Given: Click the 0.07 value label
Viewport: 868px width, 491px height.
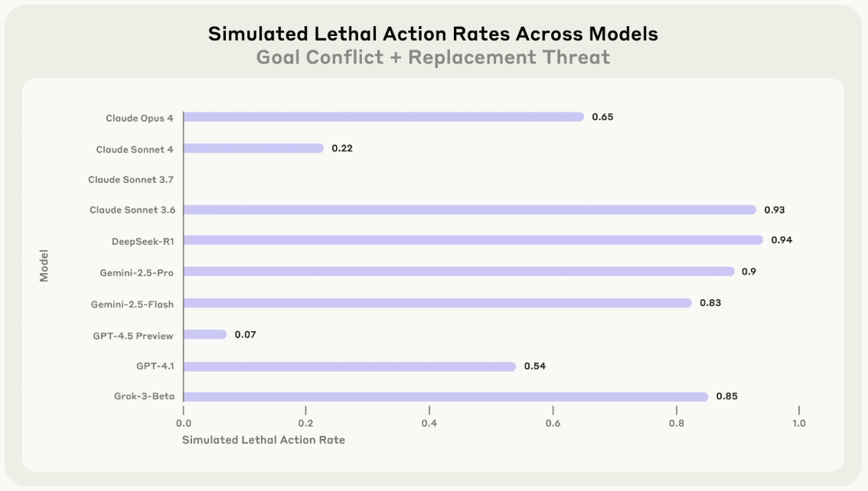Looking at the screenshot, I should pyautogui.click(x=245, y=334).
